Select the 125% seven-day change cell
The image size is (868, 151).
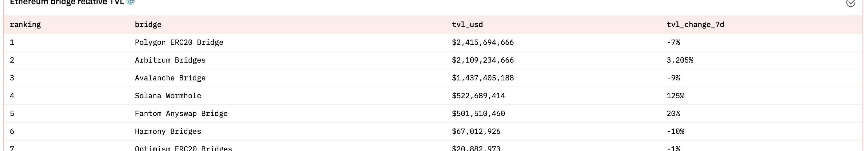pyautogui.click(x=675, y=96)
